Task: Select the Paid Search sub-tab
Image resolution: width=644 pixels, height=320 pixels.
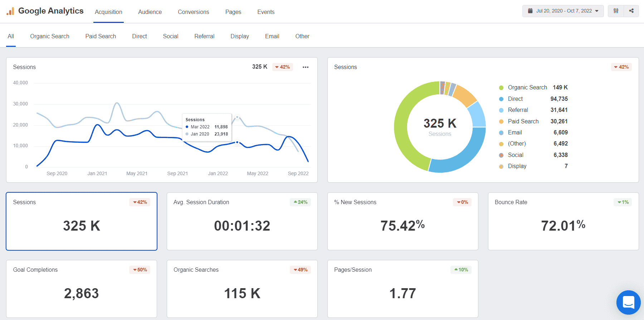Action: pyautogui.click(x=101, y=36)
